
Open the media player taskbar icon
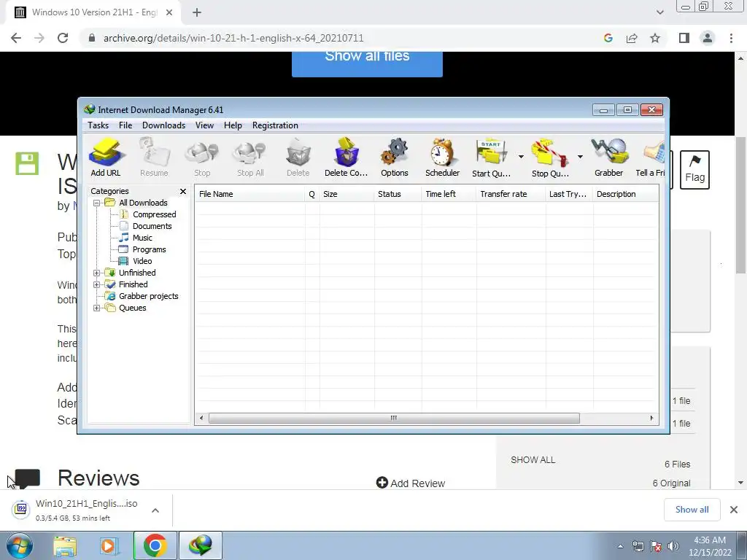[109, 545]
